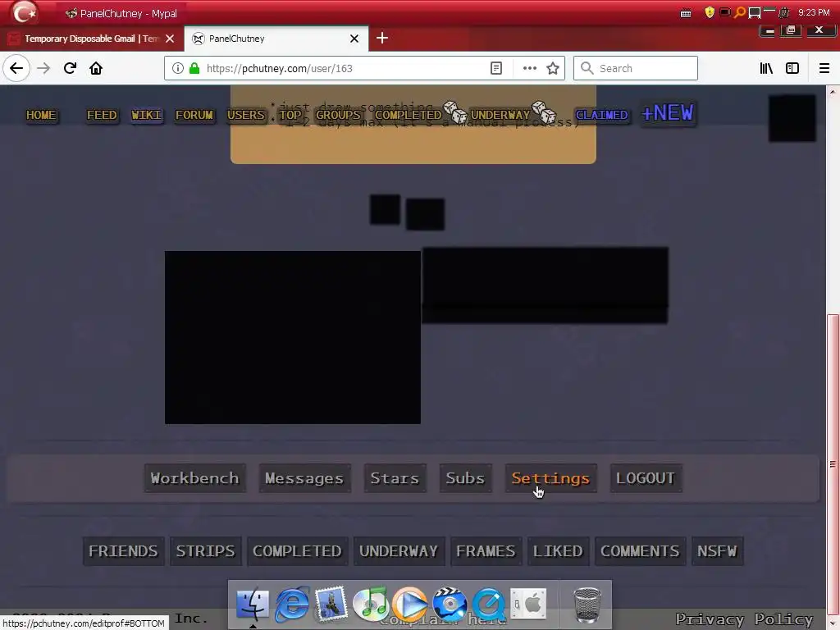840x630 pixels.
Task: Open Mail stamp icon in dock
Action: click(x=331, y=604)
